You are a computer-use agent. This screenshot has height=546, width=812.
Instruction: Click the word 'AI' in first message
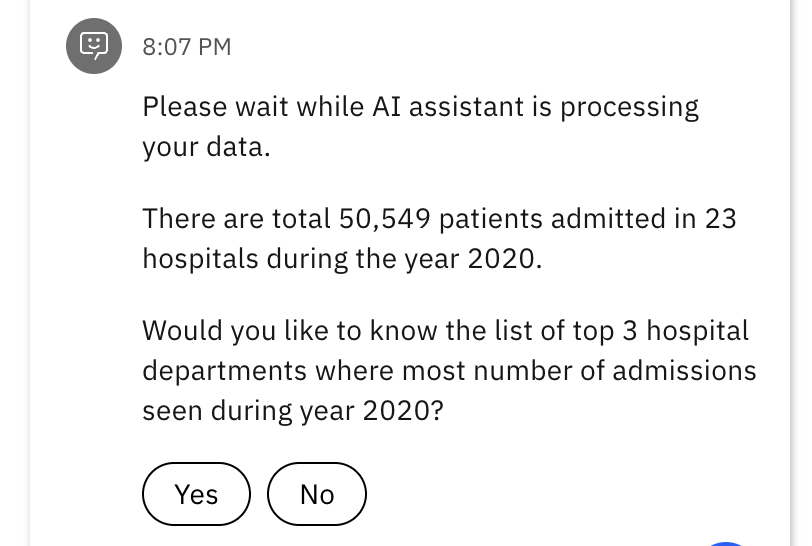pos(386,107)
